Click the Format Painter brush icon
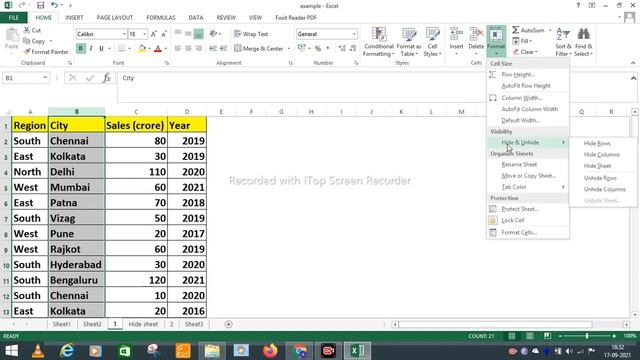 [x=27, y=52]
